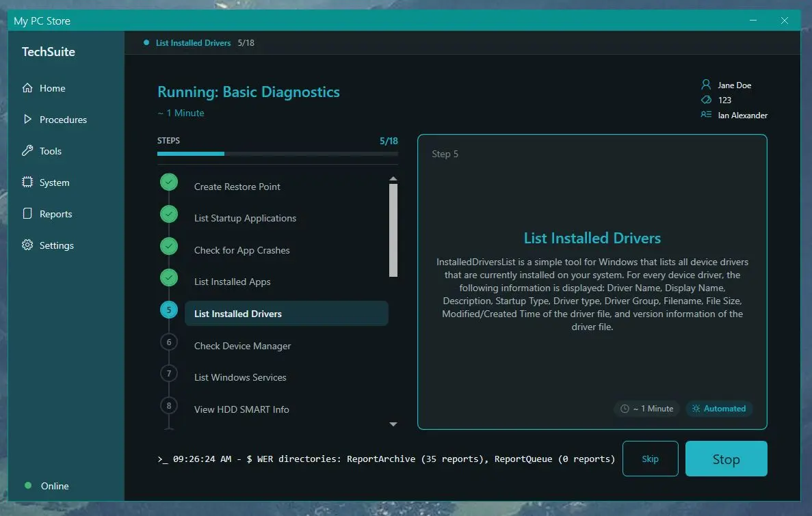Viewport: 812px width, 516px height.
Task: Click the technician icon beside Ian Alexander
Action: pyautogui.click(x=706, y=114)
